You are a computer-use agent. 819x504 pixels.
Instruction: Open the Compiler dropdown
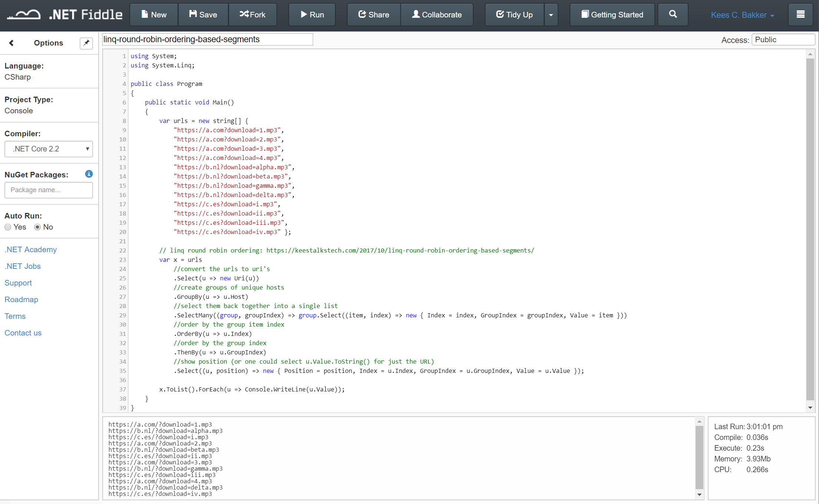[x=49, y=149]
